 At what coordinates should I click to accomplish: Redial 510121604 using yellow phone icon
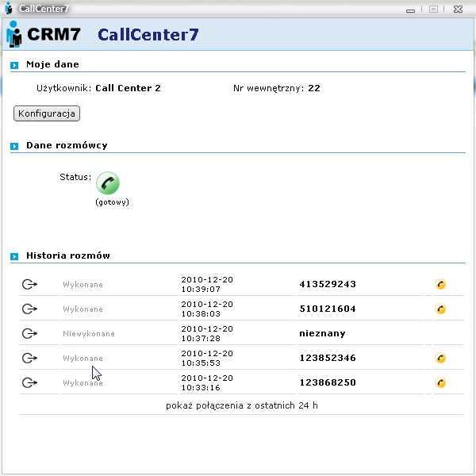point(440,309)
